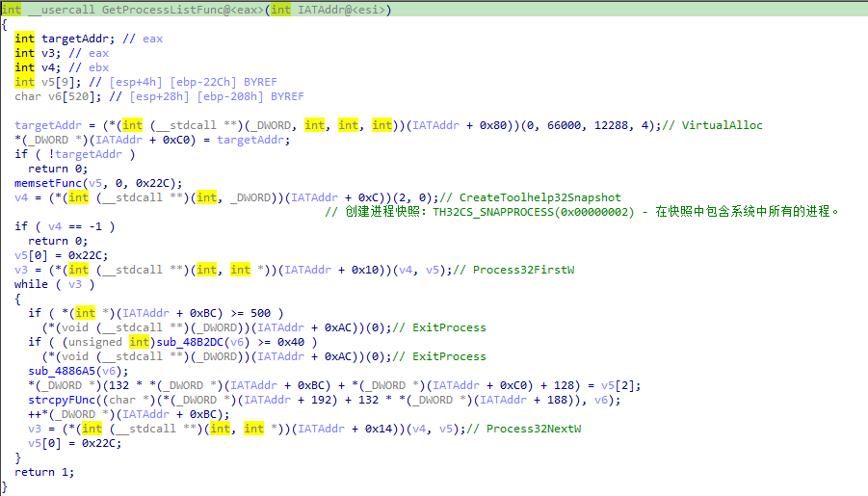
Task: Click the VirtualAlloc comment
Action: (x=722, y=125)
